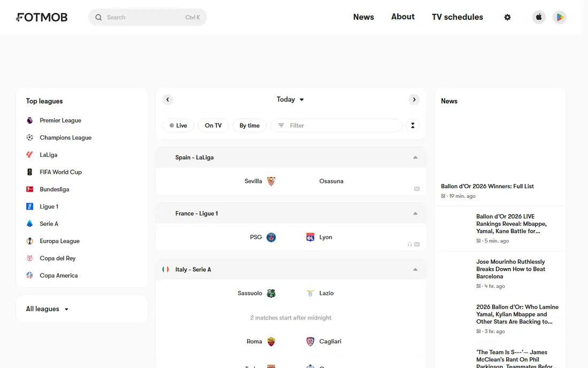This screenshot has height=368, width=588.
Task: Click the match Filter text field
Action: tap(336, 126)
